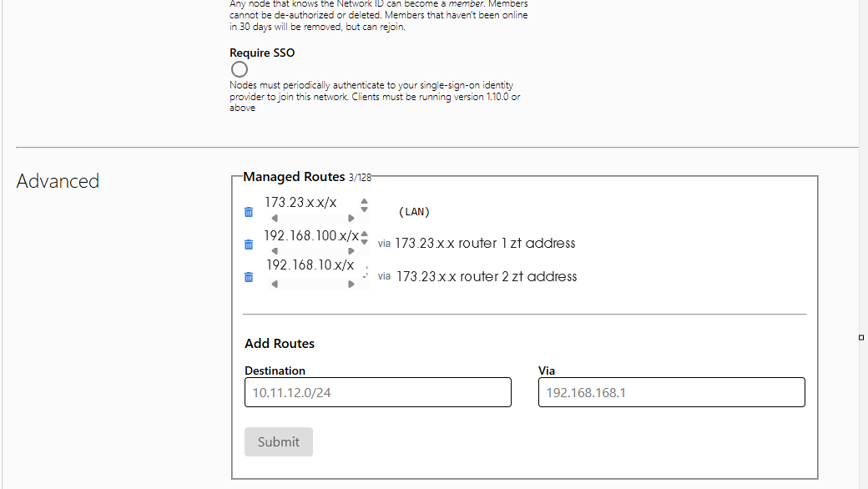
Task: Delete the 192.168.100.x/x managed route
Action: click(248, 244)
